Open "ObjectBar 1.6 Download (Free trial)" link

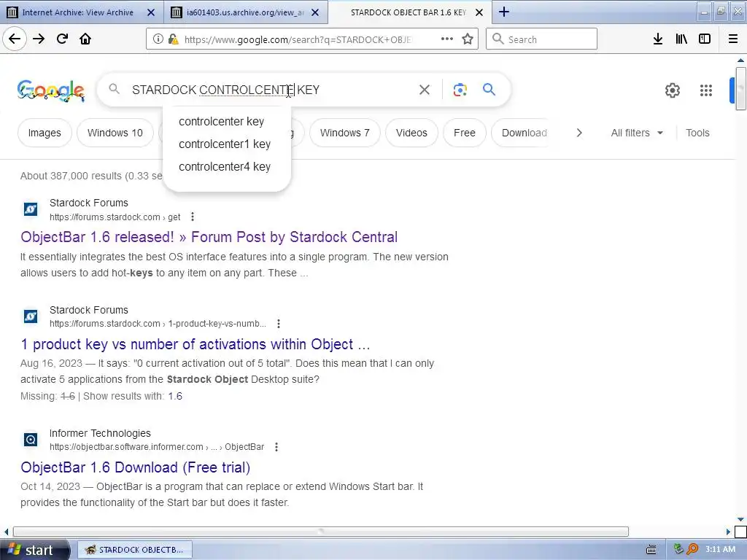[x=135, y=467]
